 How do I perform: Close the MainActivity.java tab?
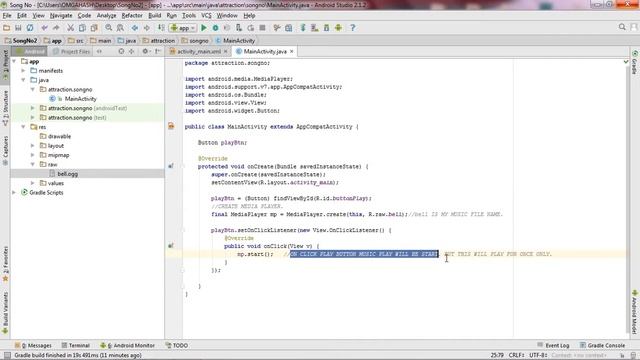291,51
